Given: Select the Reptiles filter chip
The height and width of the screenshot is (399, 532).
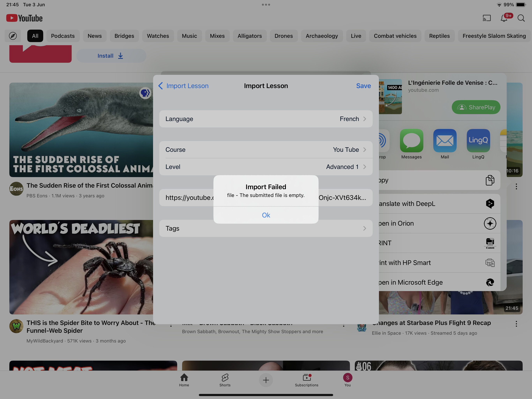Looking at the screenshot, I should (x=439, y=36).
